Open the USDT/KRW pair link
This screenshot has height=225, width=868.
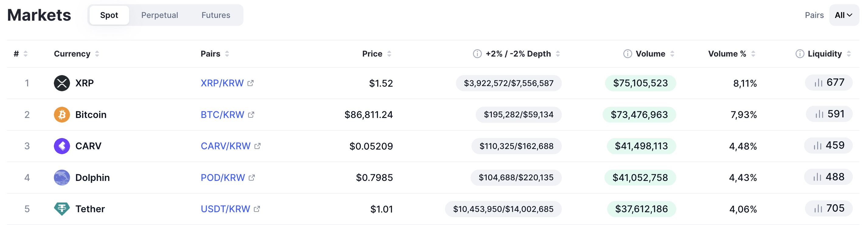225,209
